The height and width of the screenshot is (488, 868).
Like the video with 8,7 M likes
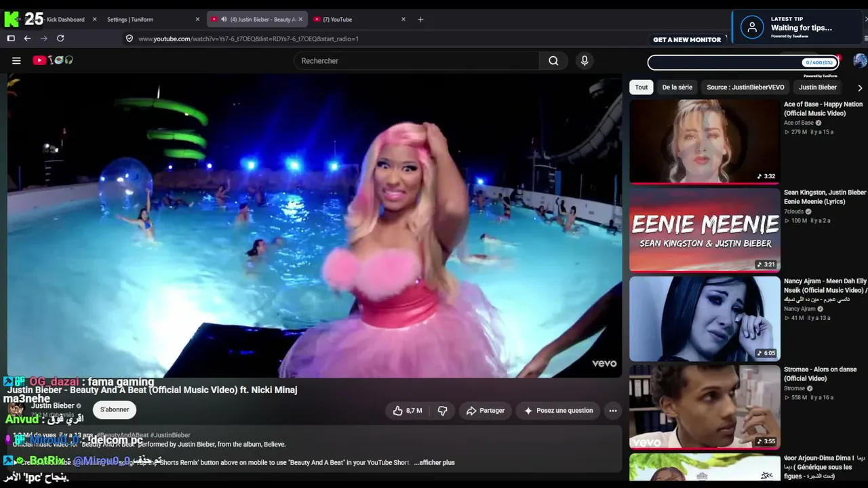coord(408,411)
